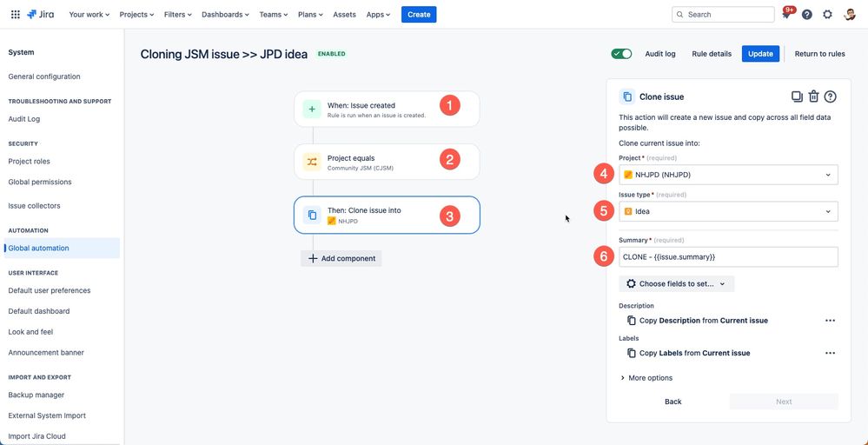
Task: Click the ENABLED status badge
Action: tap(332, 54)
